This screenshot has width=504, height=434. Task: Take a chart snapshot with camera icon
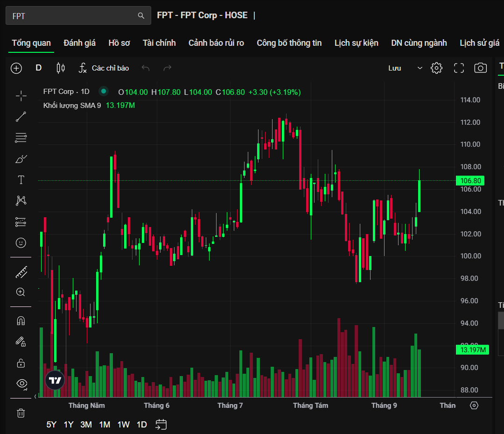click(481, 68)
